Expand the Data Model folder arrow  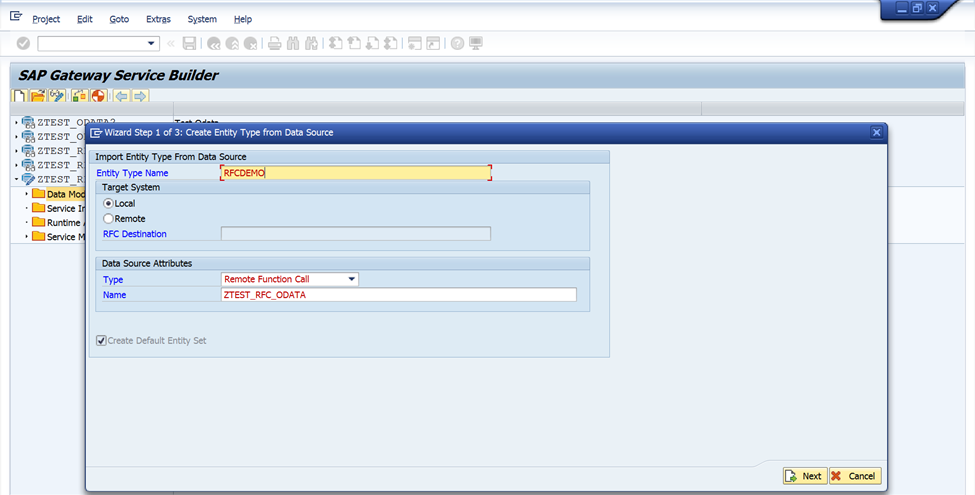(x=26, y=194)
